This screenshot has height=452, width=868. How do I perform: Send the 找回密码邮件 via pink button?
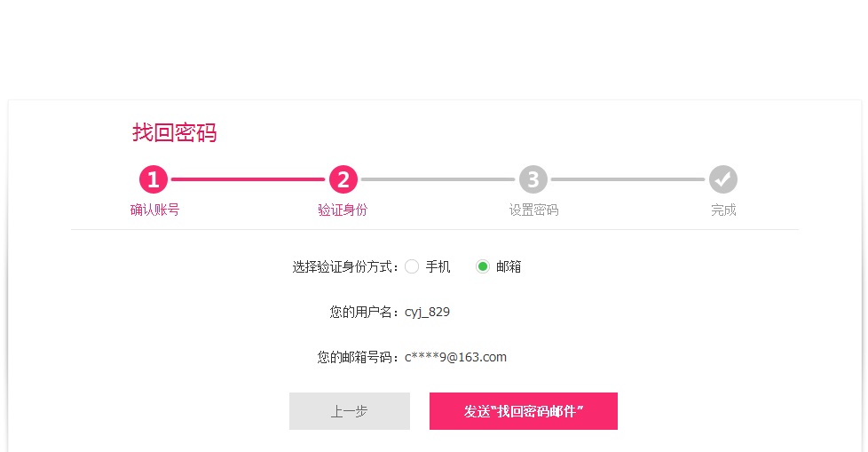[523, 411]
